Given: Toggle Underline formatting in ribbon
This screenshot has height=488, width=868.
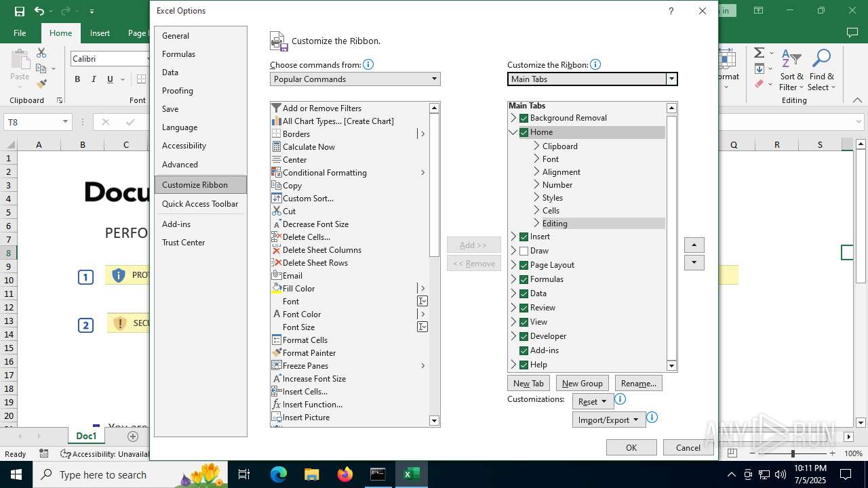Looking at the screenshot, I should (x=110, y=79).
